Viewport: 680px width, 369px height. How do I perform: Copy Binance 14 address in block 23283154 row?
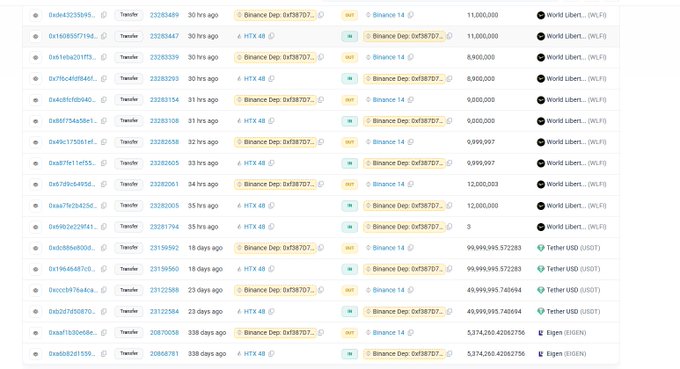click(410, 100)
